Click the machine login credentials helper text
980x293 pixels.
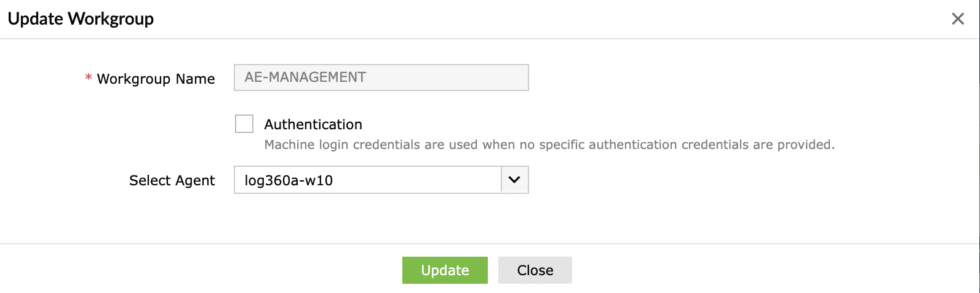click(549, 145)
